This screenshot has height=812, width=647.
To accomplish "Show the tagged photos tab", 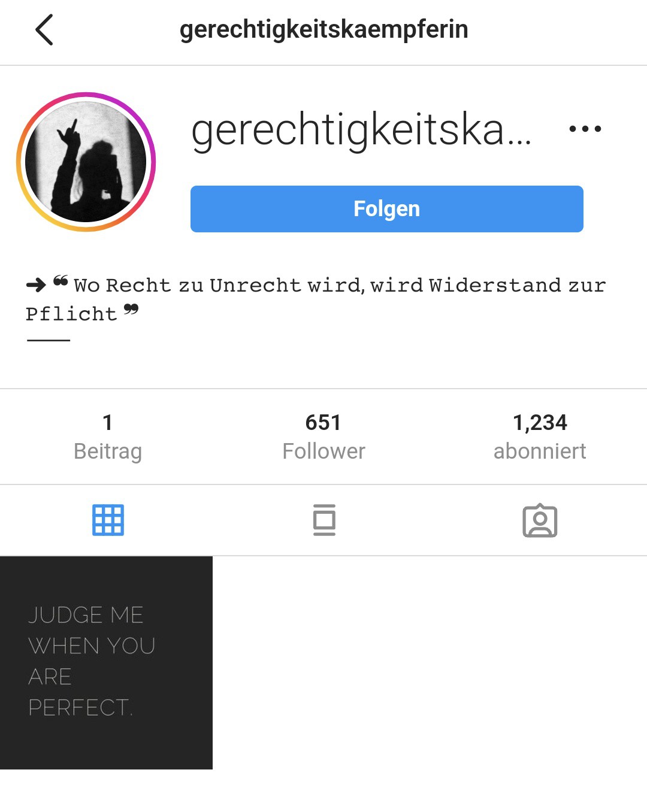I will [x=540, y=520].
